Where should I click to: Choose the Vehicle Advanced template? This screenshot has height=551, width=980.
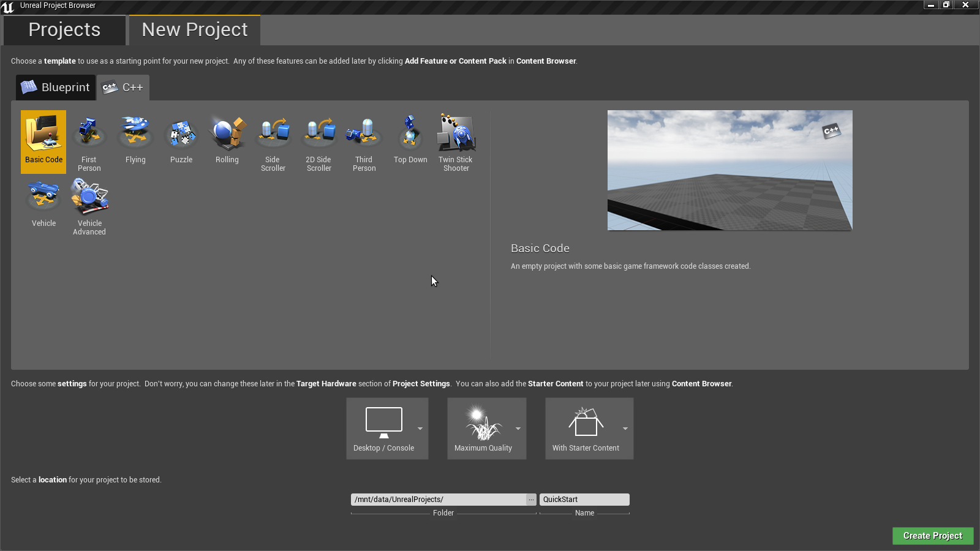coord(89,206)
